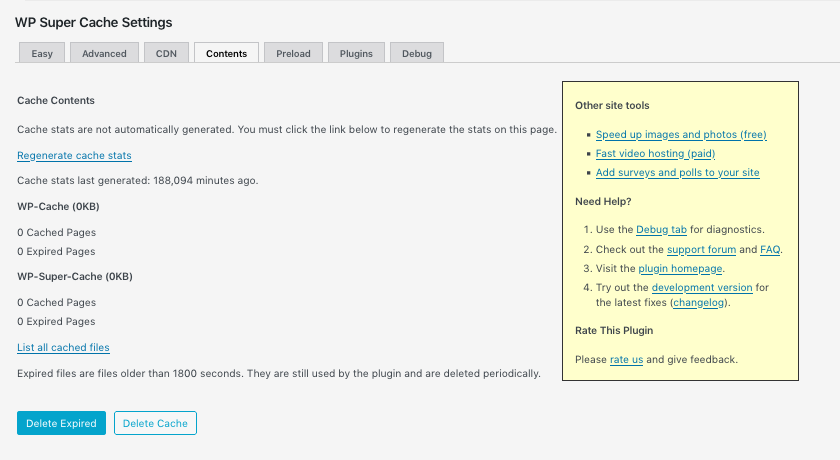Screen dimensions: 840x460
Task: Click the Cache Contents heading
Action: click(x=56, y=101)
